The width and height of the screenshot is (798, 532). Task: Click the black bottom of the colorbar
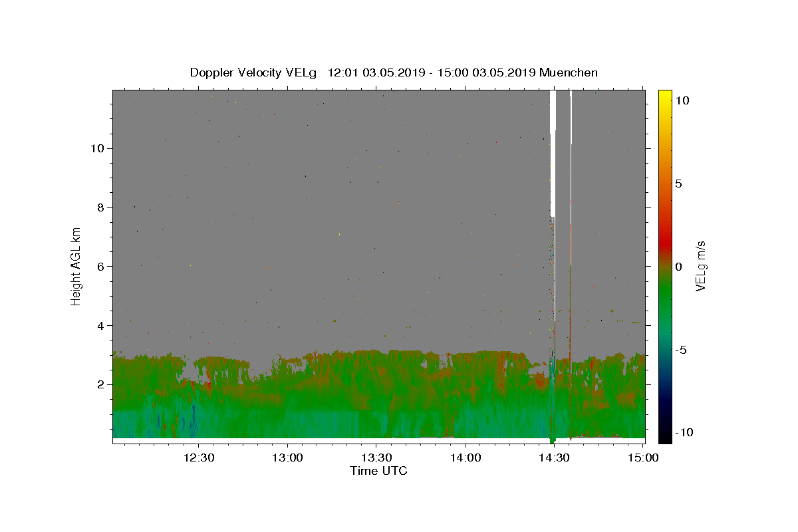pos(664,438)
